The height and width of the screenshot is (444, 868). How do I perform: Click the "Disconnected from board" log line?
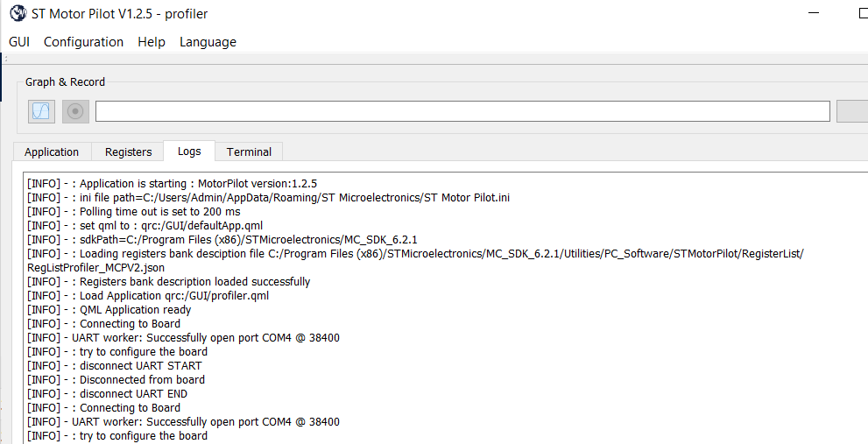[142, 379]
